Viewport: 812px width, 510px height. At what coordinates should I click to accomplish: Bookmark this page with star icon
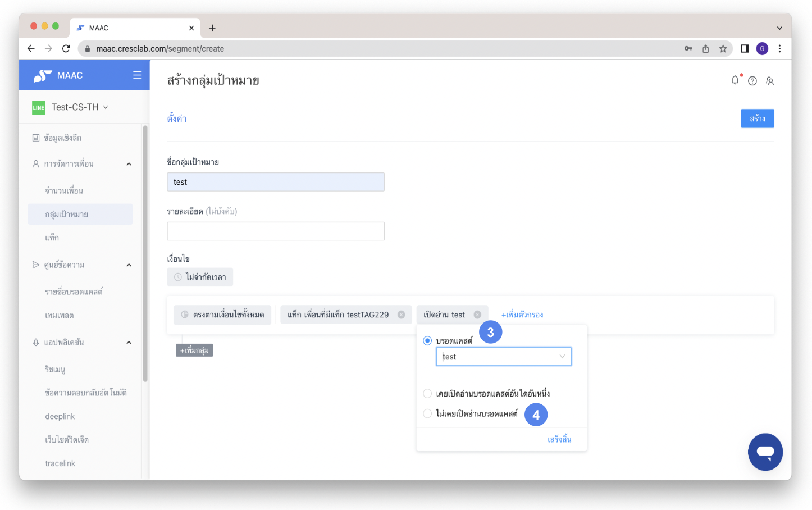723,49
